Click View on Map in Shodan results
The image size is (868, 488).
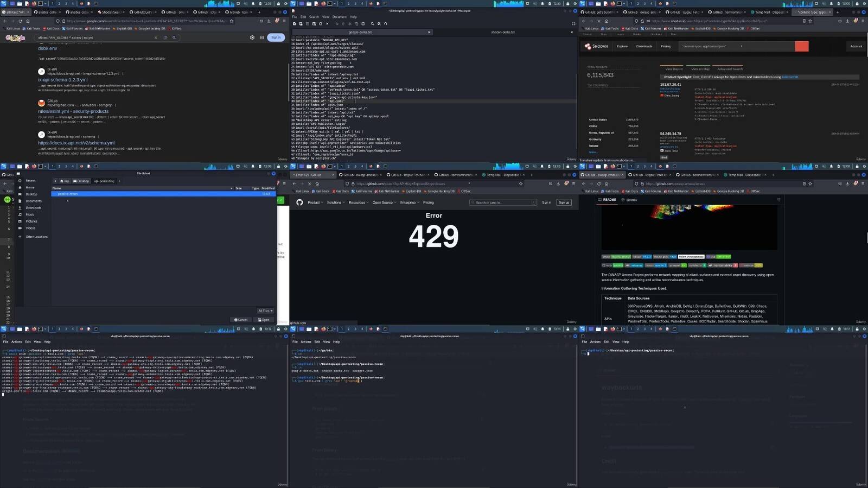tap(700, 69)
